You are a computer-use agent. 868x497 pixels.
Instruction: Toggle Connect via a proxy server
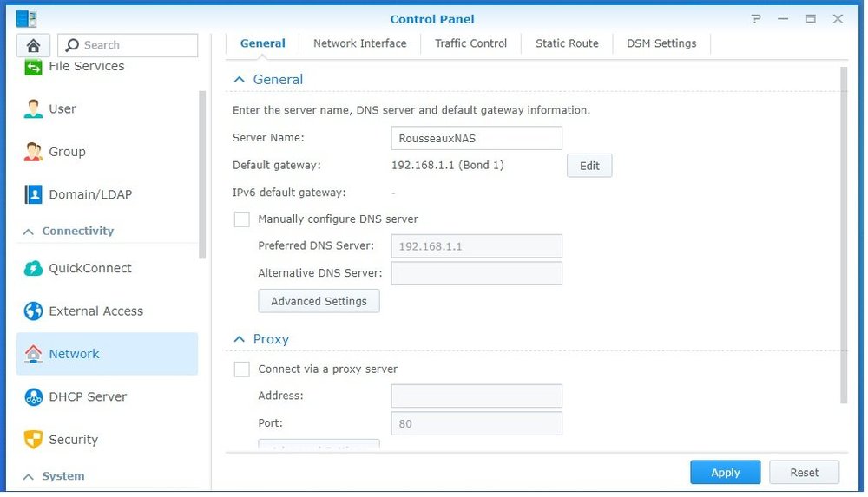point(242,369)
